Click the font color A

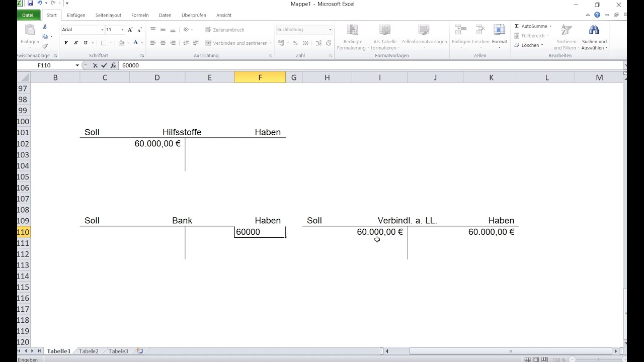[135, 43]
